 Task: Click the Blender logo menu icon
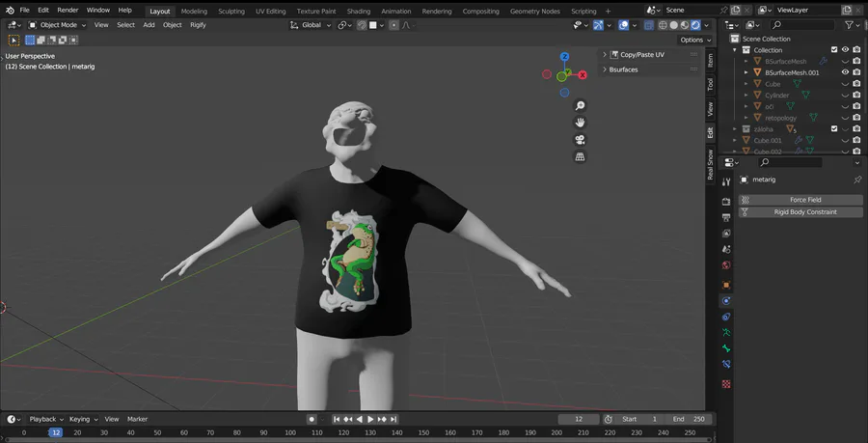[10, 10]
